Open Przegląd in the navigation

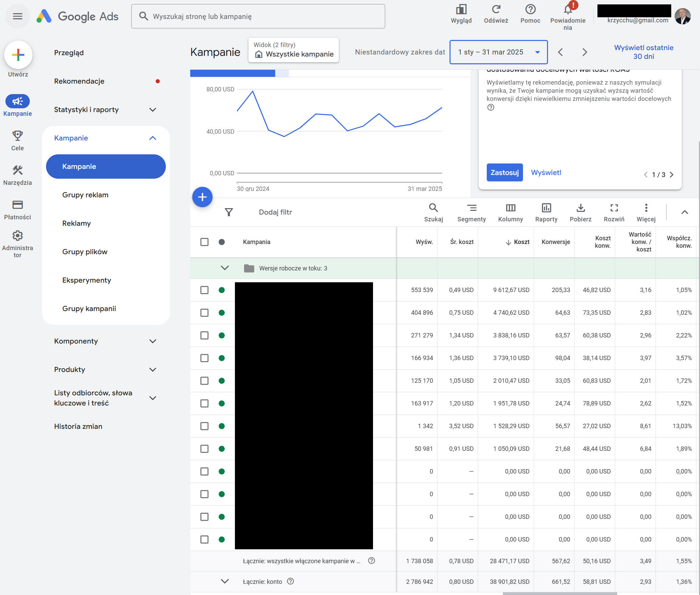click(69, 53)
